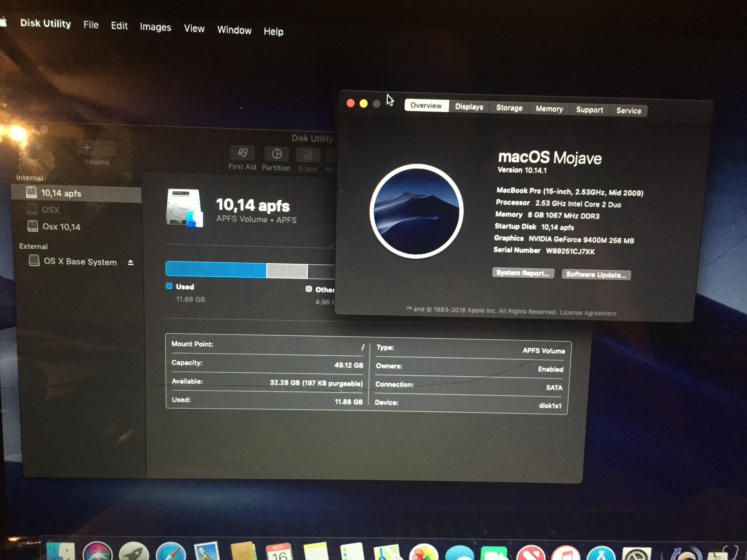Click the System Report button
Screen dimensions: 747x560
[x=522, y=273]
